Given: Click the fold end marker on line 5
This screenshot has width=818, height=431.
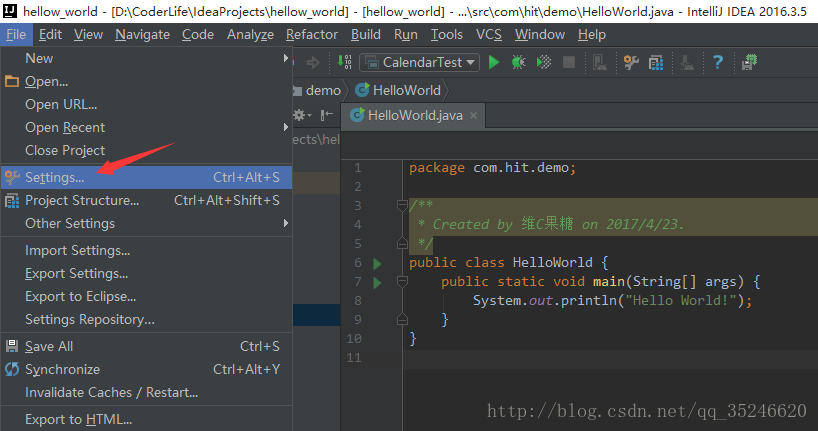Looking at the screenshot, I should point(402,243).
